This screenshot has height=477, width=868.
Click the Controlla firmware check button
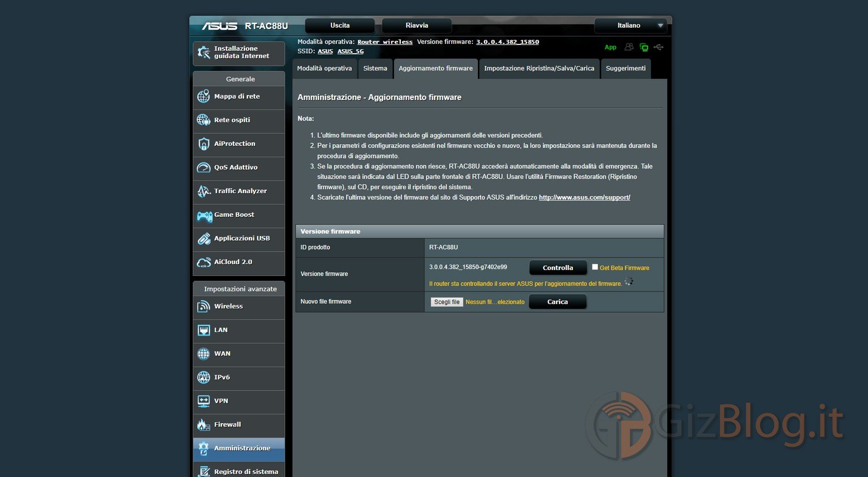click(558, 268)
